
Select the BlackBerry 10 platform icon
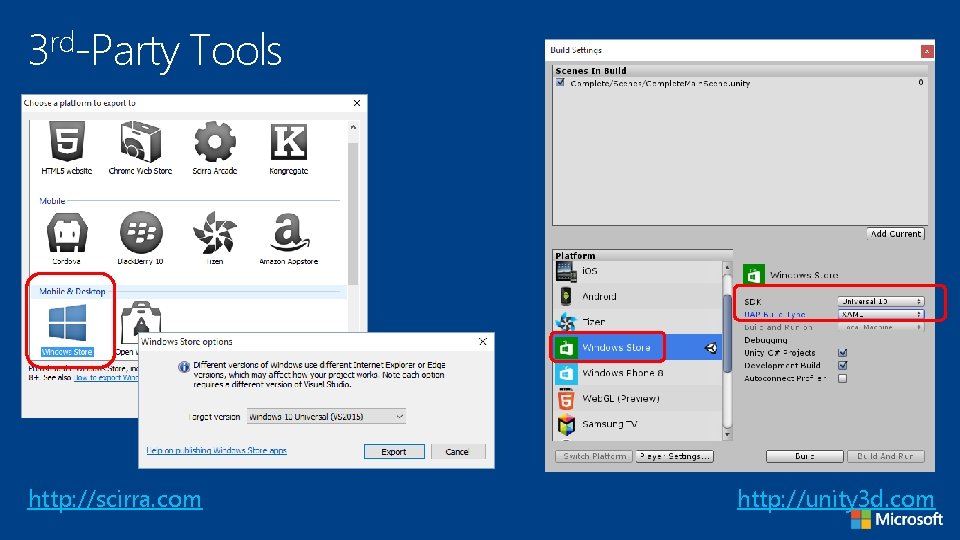coord(141,233)
